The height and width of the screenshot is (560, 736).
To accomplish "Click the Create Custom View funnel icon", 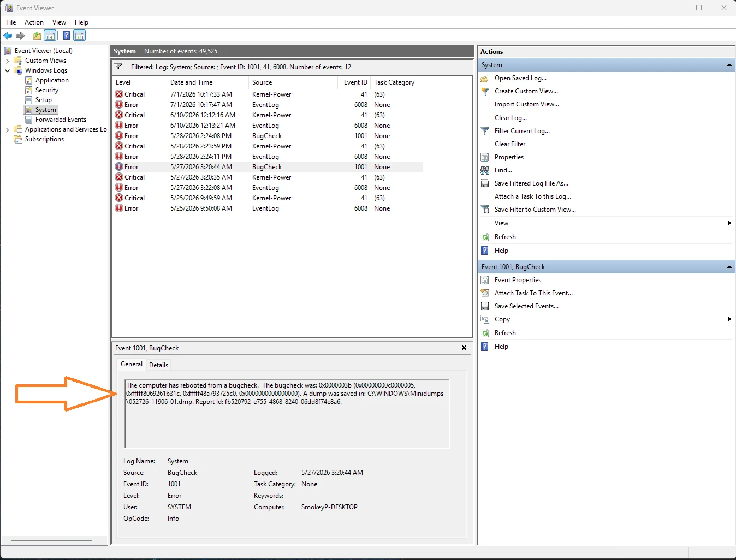I will click(x=485, y=91).
